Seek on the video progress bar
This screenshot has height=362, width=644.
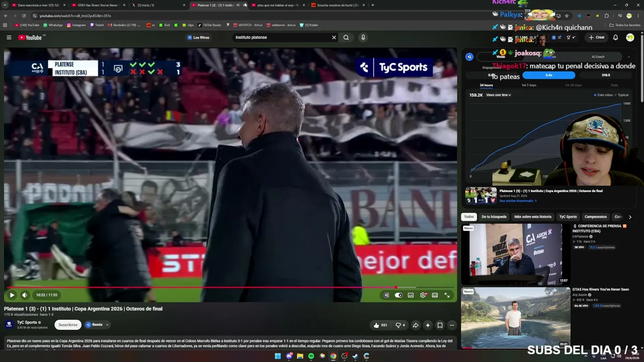pos(230,288)
